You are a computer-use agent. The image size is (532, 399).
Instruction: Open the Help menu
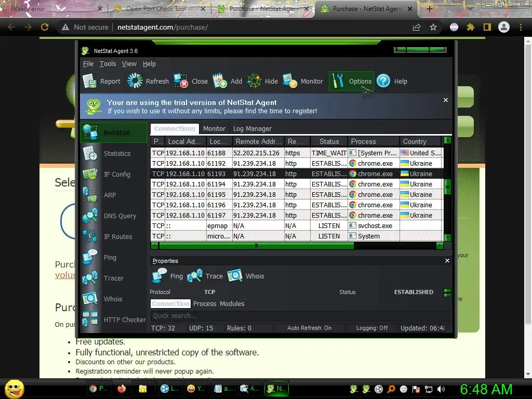coord(149,64)
